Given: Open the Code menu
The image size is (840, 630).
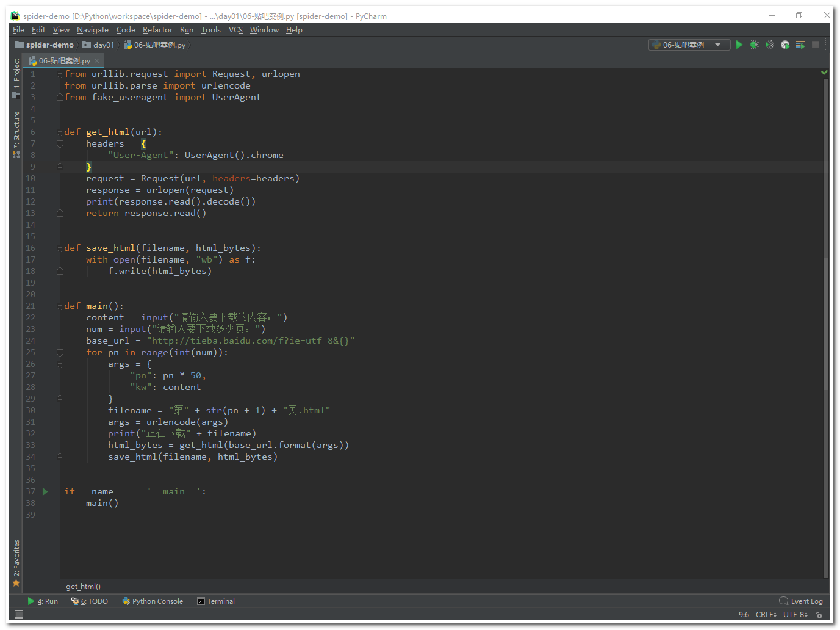Looking at the screenshot, I should point(126,29).
